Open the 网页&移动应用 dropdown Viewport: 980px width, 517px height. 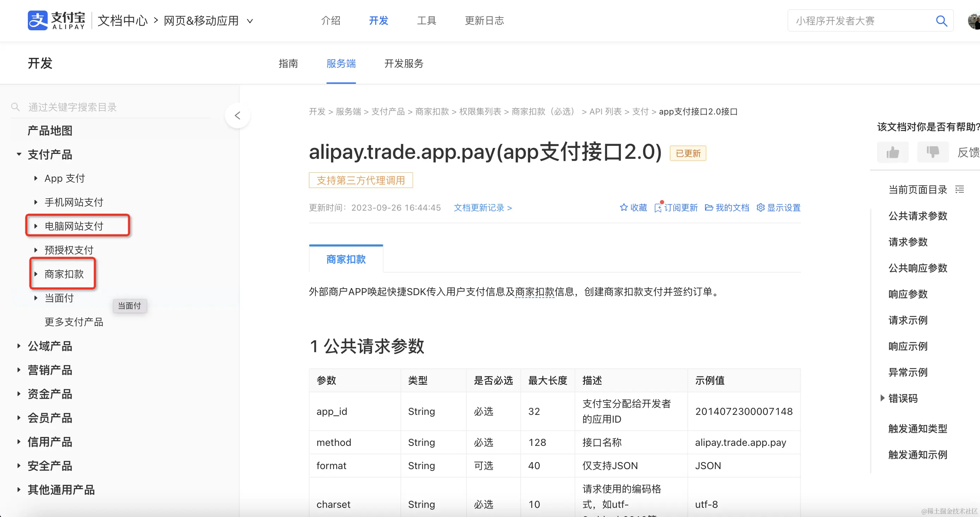tap(208, 21)
